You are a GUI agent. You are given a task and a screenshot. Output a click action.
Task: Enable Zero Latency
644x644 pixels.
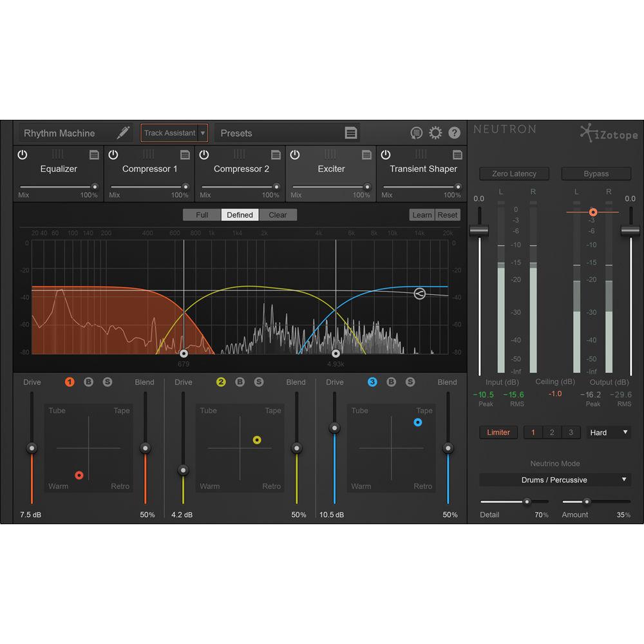(514, 173)
